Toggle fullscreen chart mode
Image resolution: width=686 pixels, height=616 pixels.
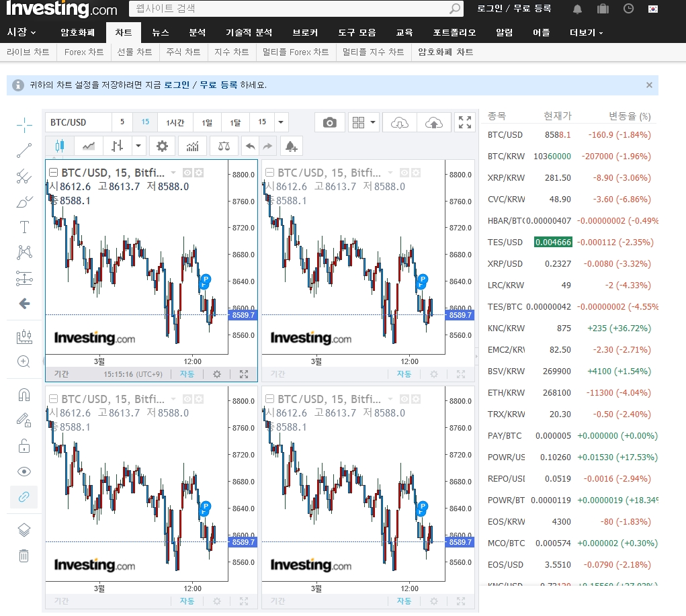(x=465, y=122)
